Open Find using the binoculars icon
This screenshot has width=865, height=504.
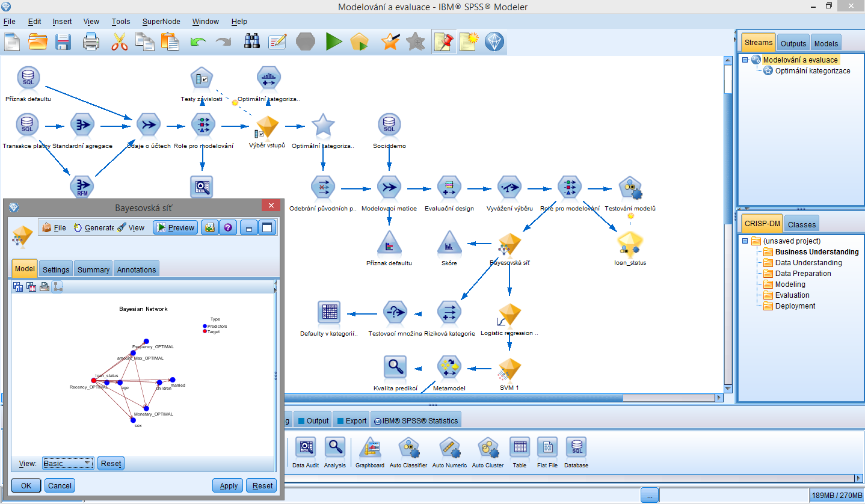(251, 41)
